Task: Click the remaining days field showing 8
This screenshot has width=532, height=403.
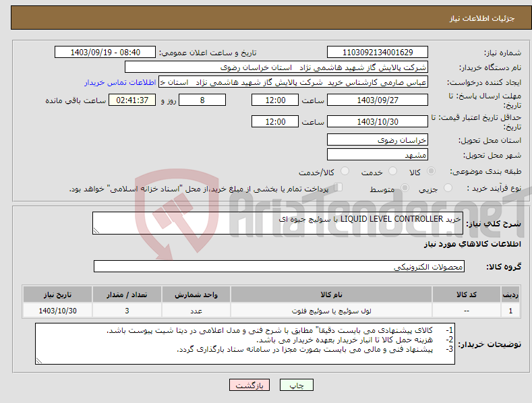Action: [202, 100]
